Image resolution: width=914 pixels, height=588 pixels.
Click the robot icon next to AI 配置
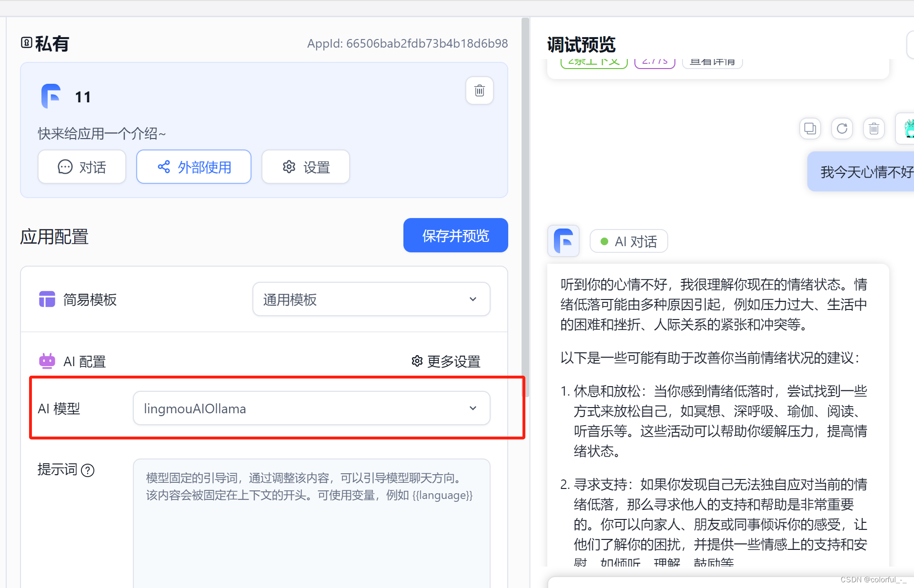(47, 361)
